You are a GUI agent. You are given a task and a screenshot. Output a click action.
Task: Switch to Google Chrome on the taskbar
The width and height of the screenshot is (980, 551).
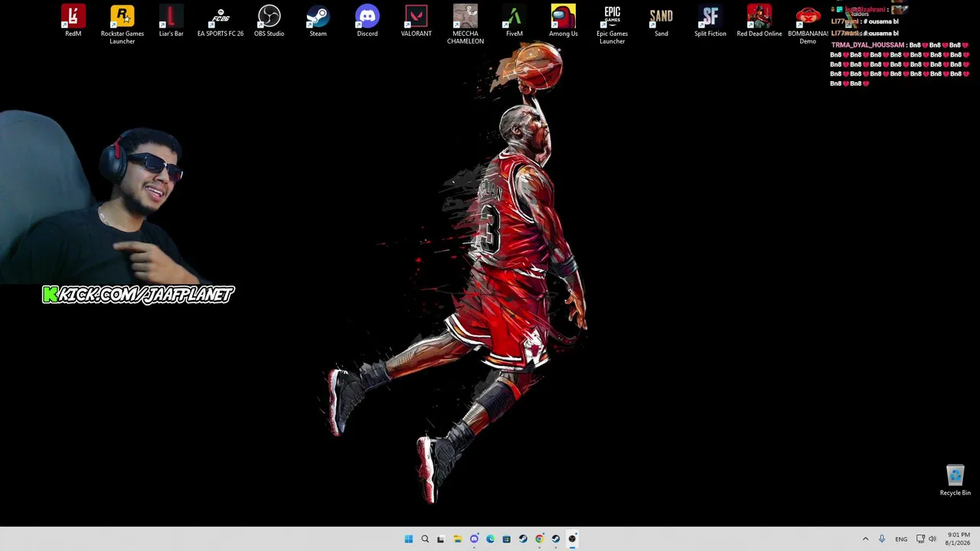[540, 539]
